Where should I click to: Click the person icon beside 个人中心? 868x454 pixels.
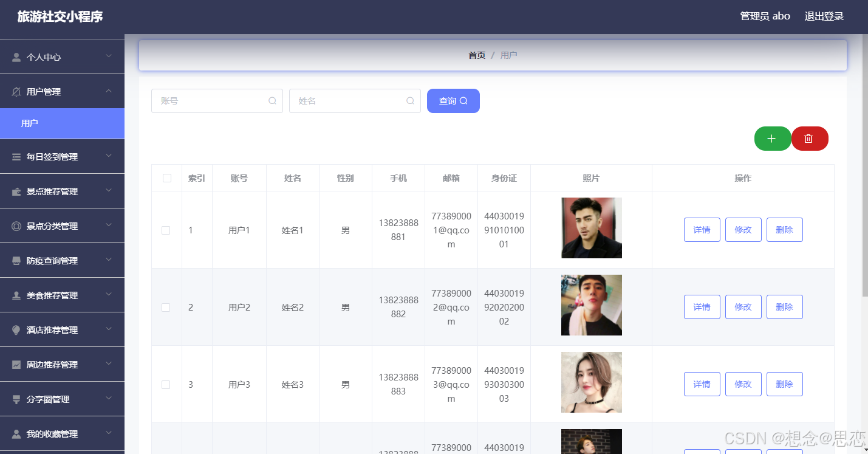point(16,57)
